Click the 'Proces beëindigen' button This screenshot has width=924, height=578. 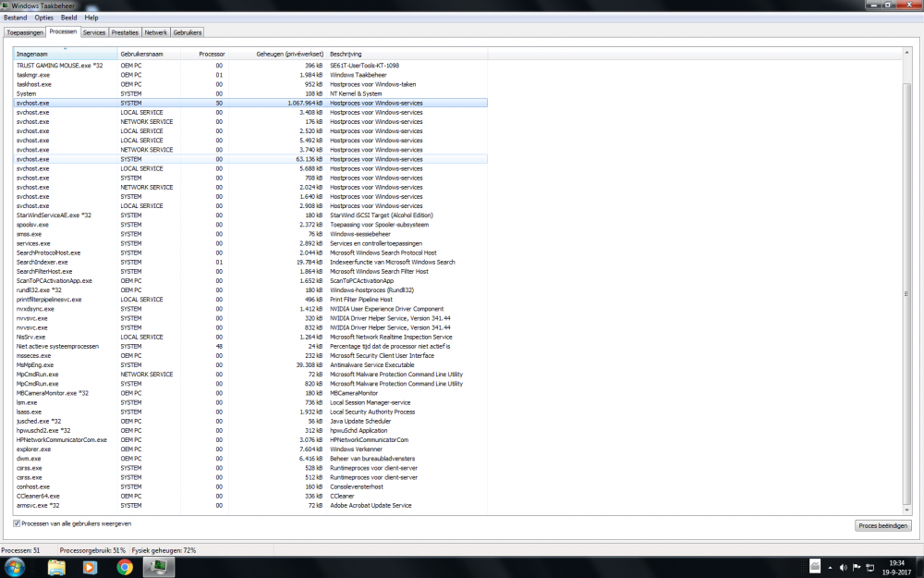coord(882,525)
